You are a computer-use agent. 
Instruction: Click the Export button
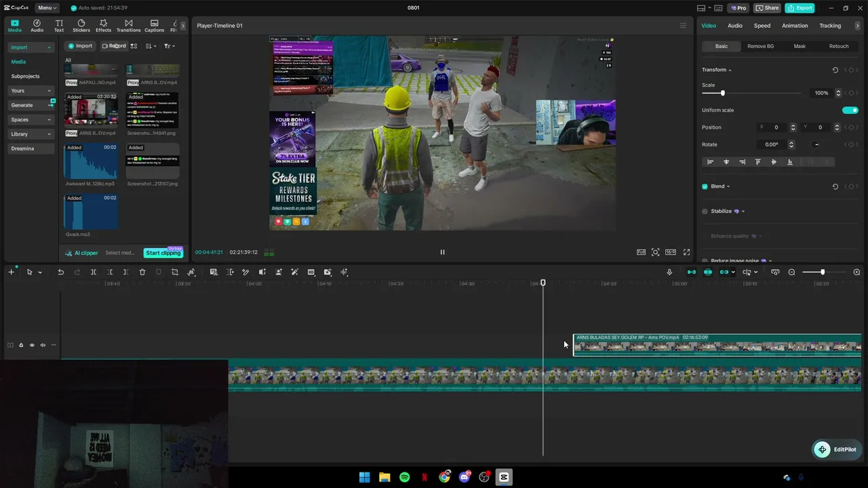pos(800,7)
